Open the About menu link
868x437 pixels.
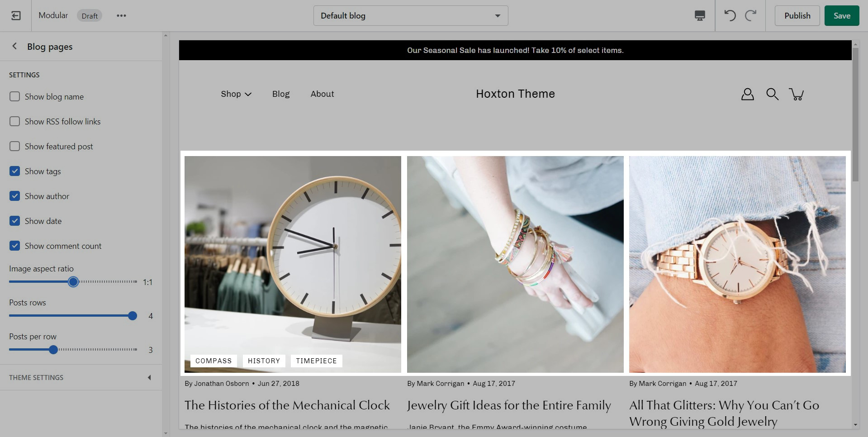[x=322, y=94]
